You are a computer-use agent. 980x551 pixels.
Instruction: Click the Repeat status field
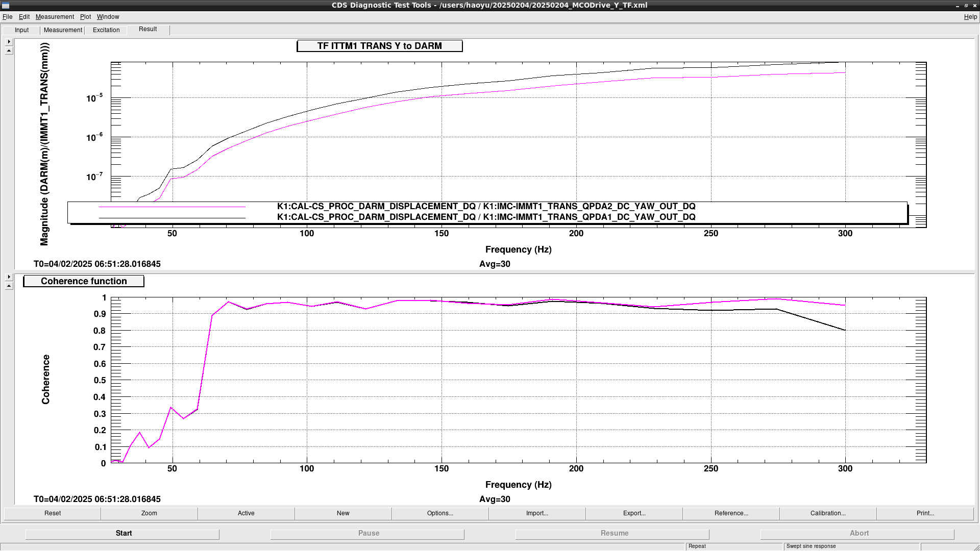coord(734,546)
